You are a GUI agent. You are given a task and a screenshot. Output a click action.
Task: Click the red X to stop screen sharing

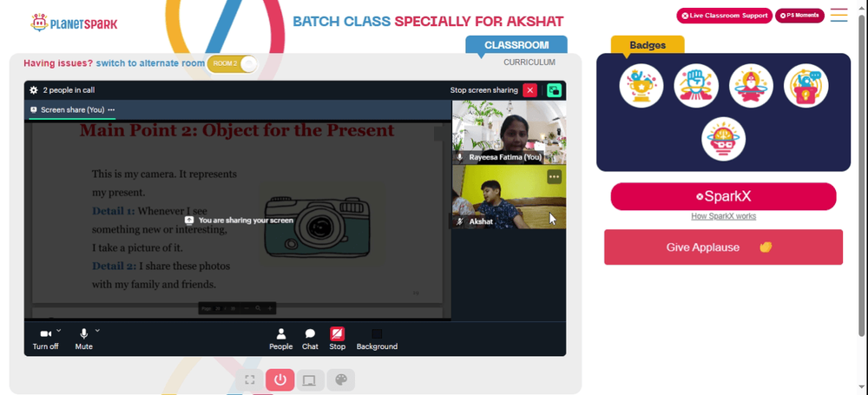529,90
